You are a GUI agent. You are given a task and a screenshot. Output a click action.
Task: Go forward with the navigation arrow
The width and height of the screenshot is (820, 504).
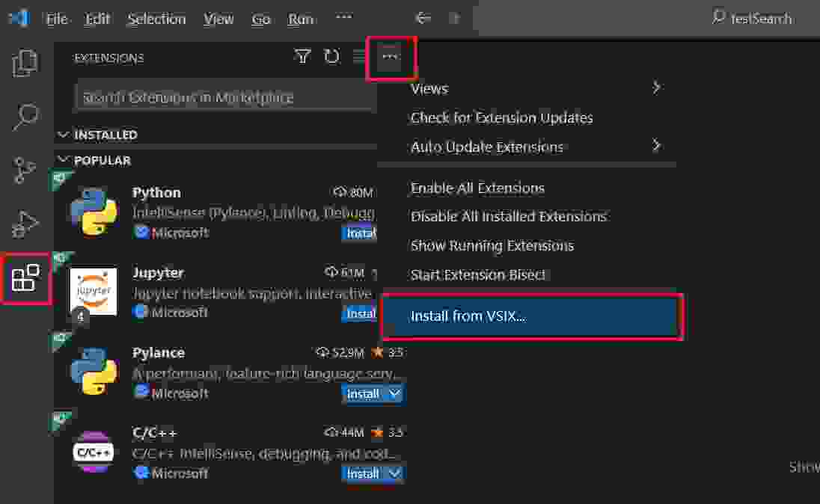455,18
